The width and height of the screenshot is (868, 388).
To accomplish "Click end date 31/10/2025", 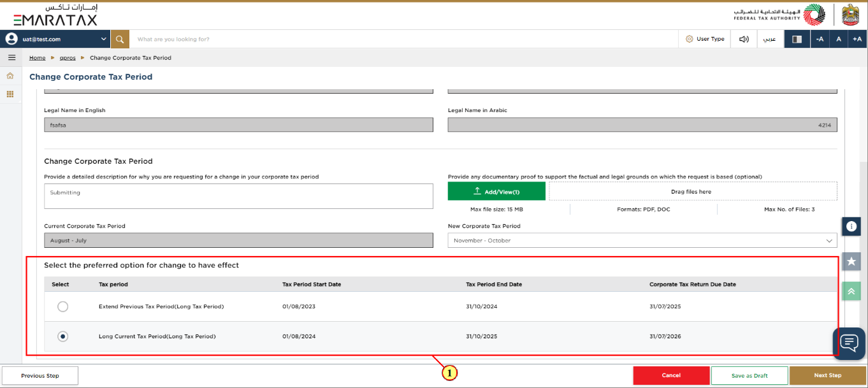I will (481, 336).
